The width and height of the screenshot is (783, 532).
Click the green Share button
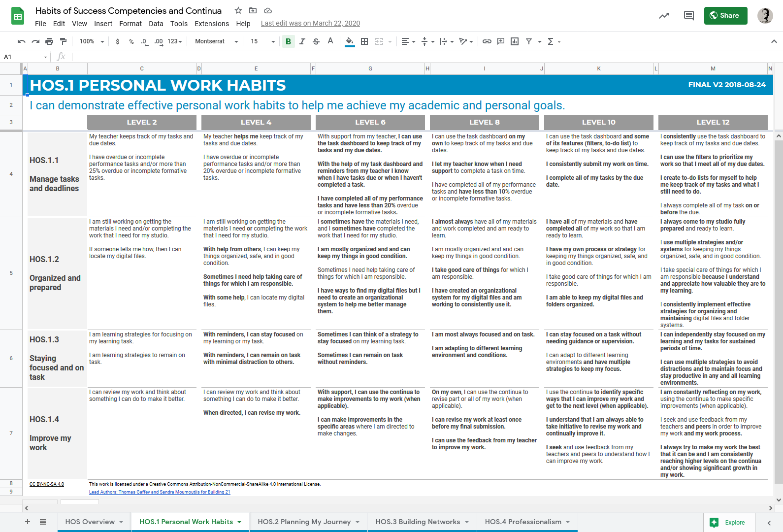725,16
